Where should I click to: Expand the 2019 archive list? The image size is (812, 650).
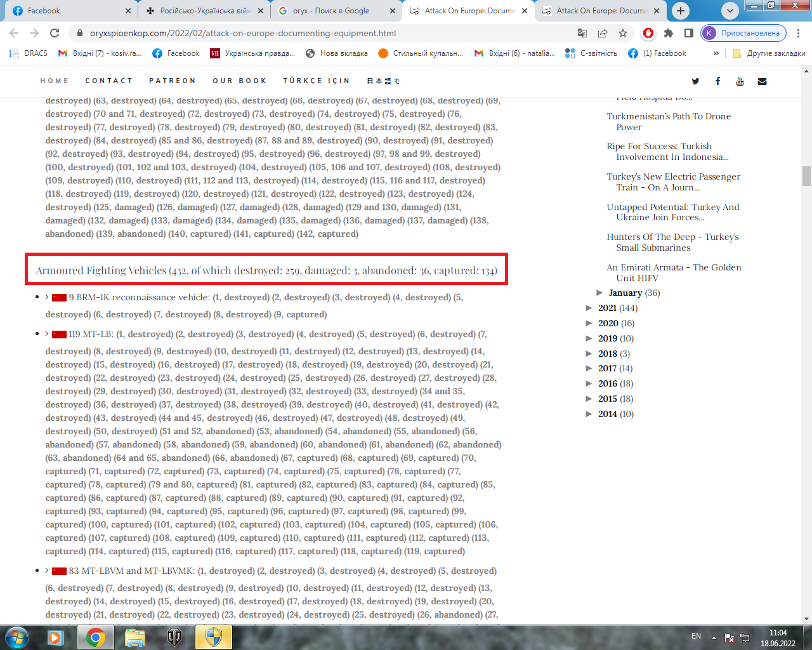click(589, 338)
